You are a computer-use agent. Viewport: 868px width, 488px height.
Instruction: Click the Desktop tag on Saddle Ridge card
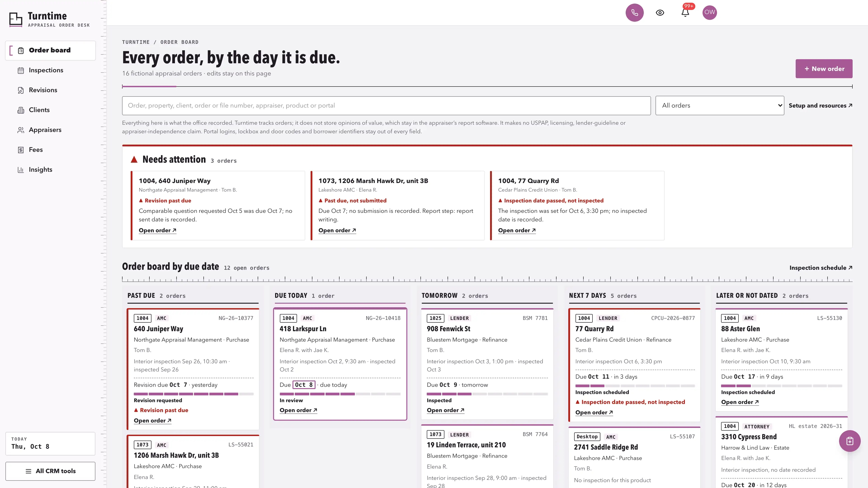(x=587, y=436)
